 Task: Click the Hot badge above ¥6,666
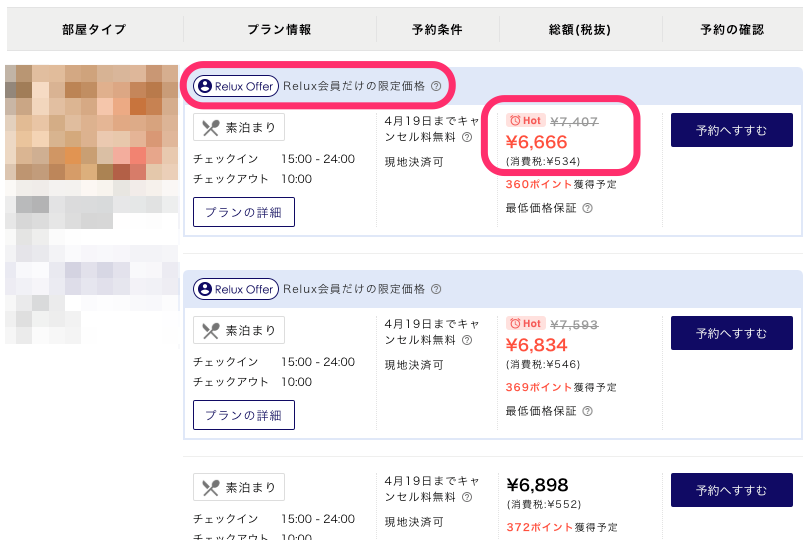point(526,121)
